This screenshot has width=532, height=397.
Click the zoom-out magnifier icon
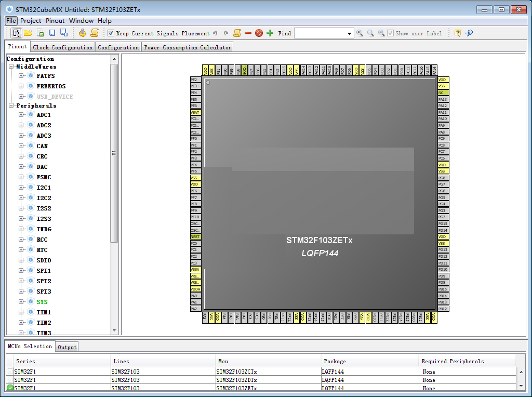(381, 33)
